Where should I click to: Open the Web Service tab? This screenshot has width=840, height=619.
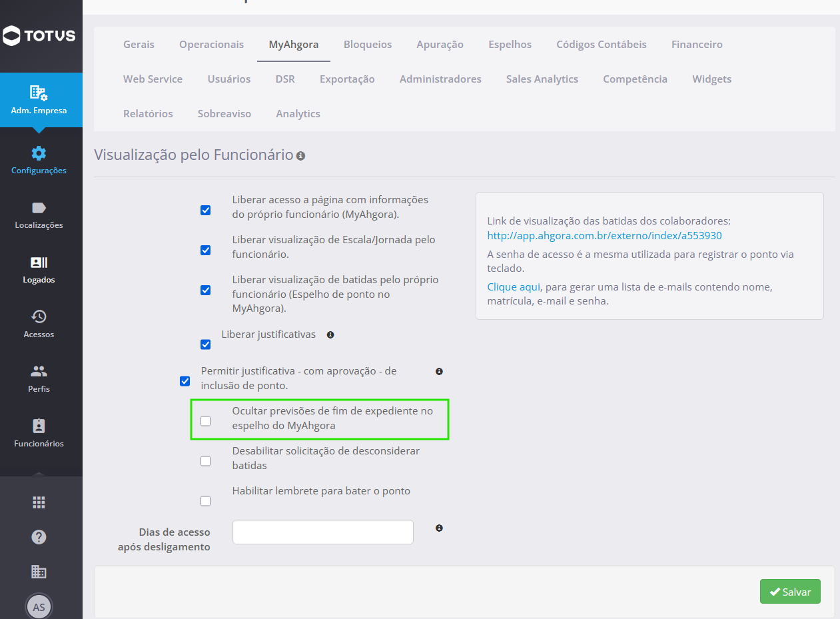point(153,79)
